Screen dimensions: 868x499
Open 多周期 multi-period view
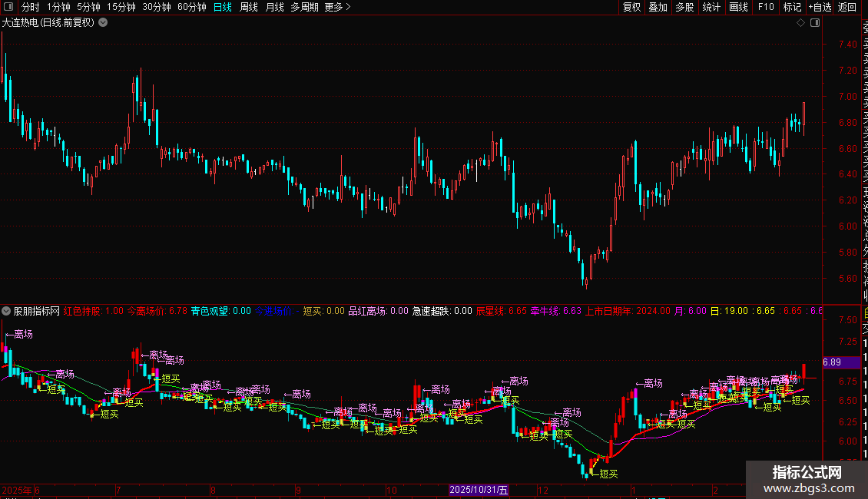[x=304, y=7]
